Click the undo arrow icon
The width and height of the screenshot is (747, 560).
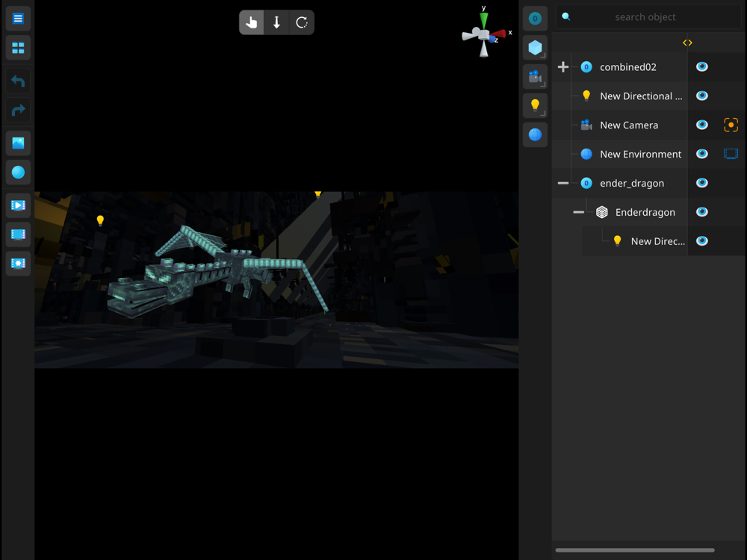(x=18, y=81)
